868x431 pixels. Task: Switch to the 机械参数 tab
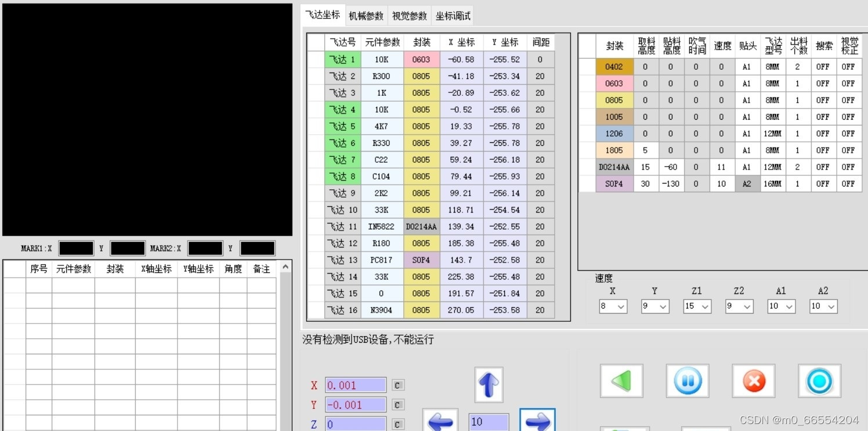pos(366,16)
